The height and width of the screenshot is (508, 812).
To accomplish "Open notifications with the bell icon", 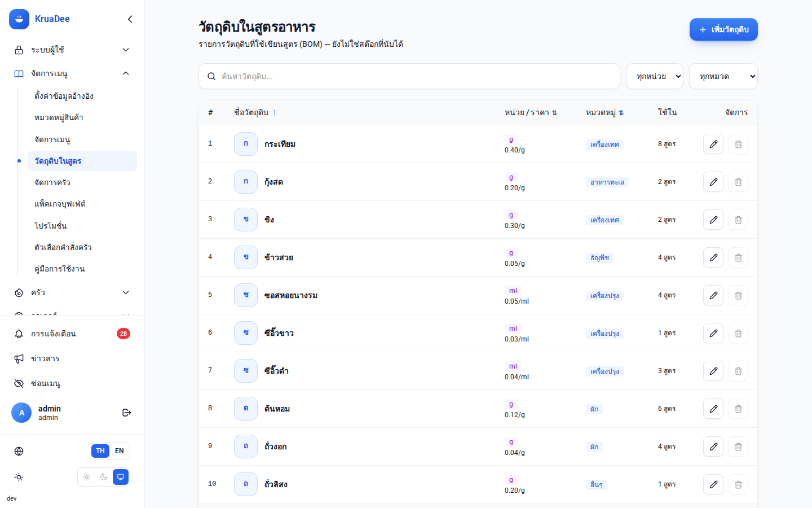I will point(19,334).
